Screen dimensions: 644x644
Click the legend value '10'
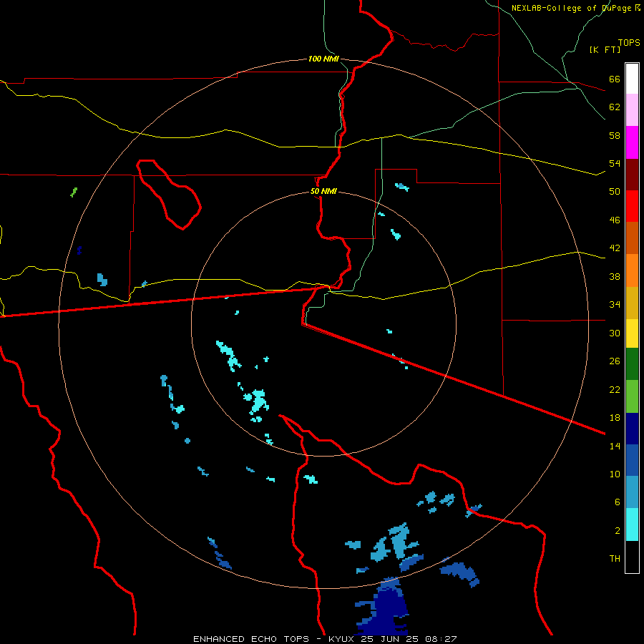pos(615,474)
